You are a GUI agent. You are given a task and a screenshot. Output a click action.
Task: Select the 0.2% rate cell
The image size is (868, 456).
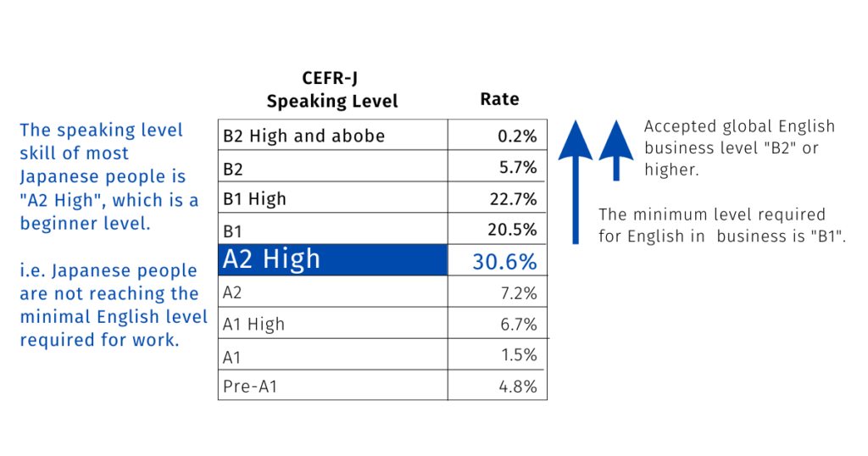[x=519, y=136]
